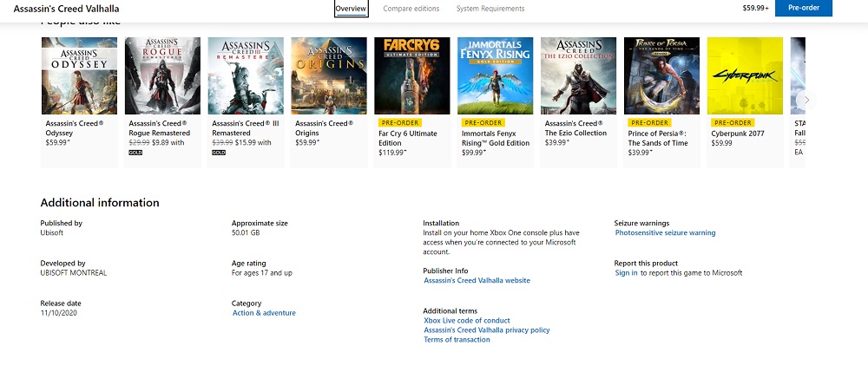868x385 pixels.
Task: Click the Additional information heading
Action: [x=100, y=202]
